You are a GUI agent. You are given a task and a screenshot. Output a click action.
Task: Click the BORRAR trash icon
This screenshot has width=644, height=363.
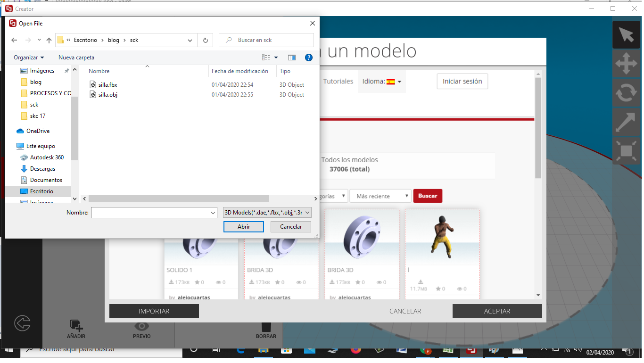266,327
